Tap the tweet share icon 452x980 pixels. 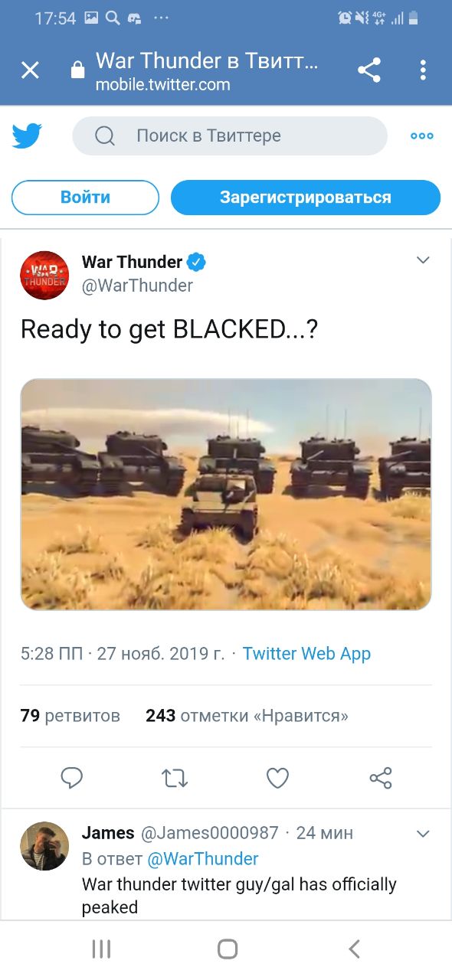381,778
